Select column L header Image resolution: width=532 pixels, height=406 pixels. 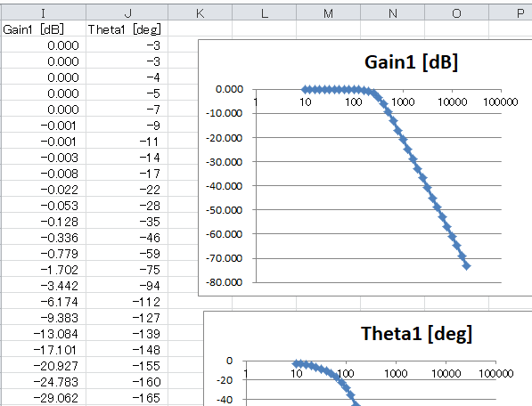click(265, 12)
